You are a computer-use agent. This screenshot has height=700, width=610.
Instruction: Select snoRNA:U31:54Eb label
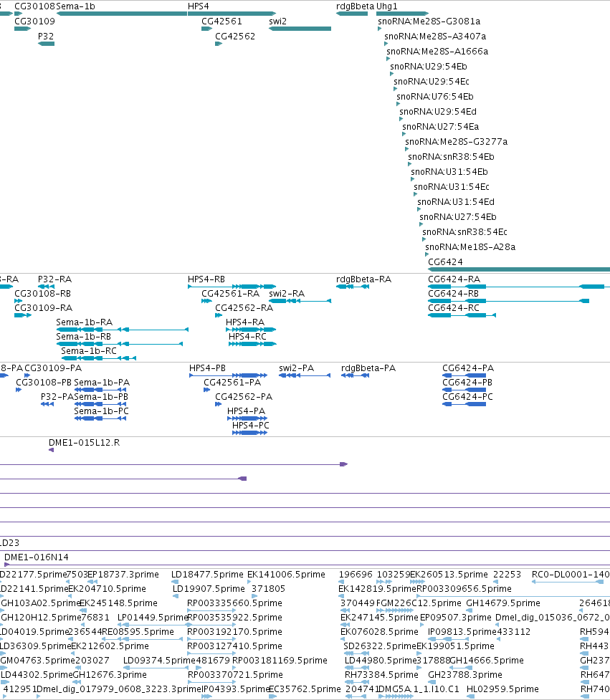click(x=449, y=173)
